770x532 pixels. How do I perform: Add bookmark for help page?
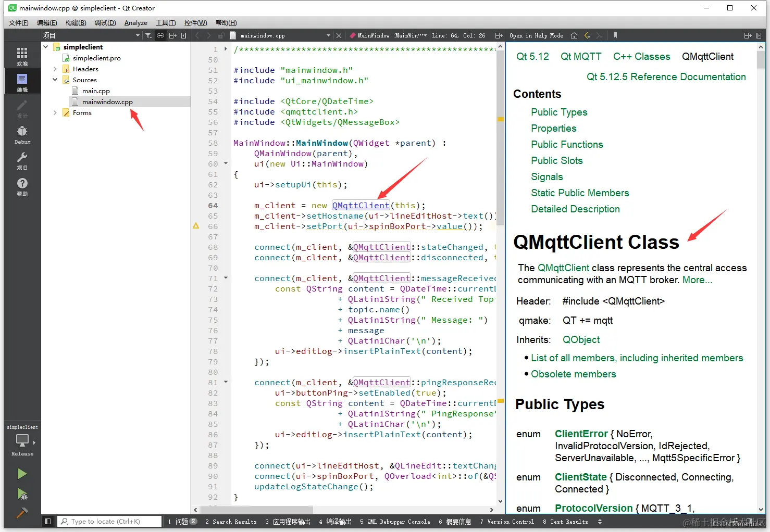pos(615,35)
